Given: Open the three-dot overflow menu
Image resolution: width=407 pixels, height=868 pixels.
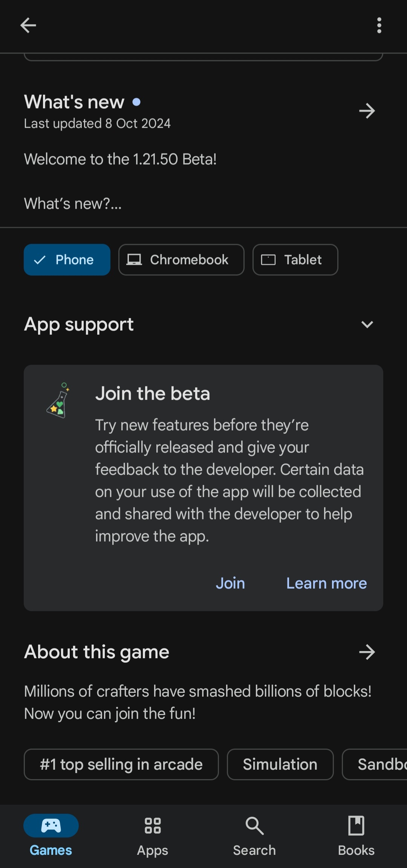Looking at the screenshot, I should coord(379,26).
